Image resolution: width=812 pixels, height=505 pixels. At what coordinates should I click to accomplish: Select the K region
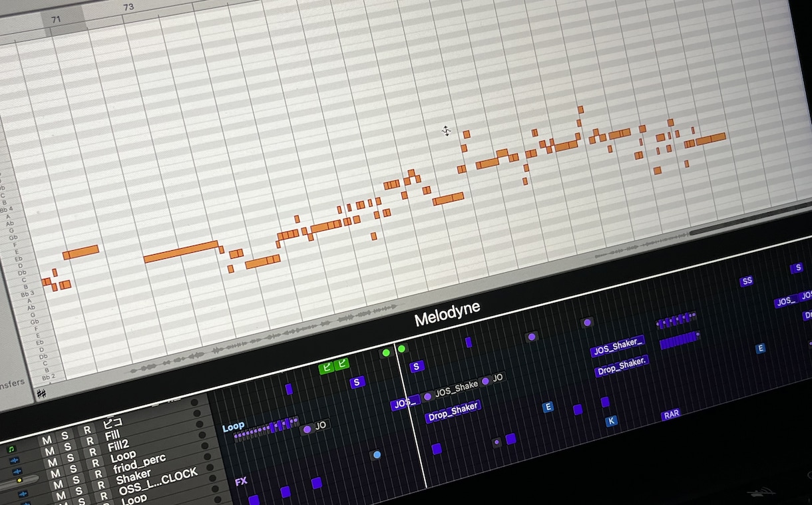(x=611, y=421)
